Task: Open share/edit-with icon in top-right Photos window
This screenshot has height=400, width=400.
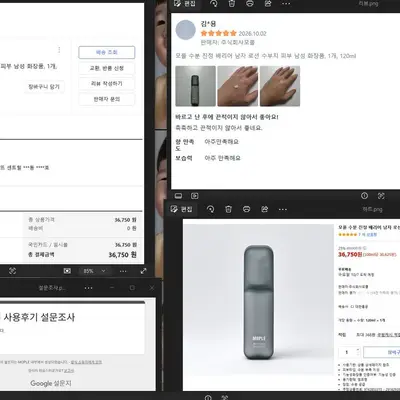Action: click(x=268, y=4)
